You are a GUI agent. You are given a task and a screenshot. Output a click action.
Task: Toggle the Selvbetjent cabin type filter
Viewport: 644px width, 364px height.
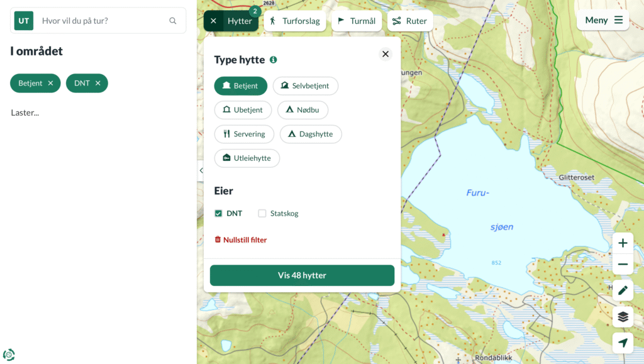tap(305, 85)
